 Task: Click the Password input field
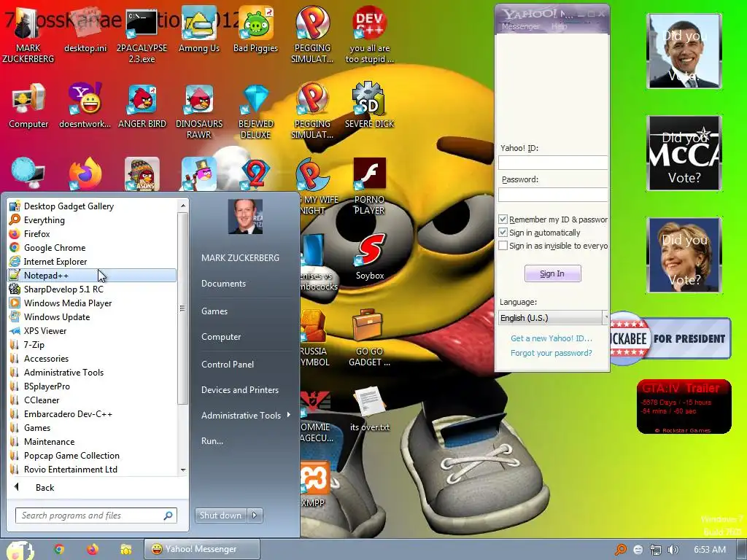[x=553, y=194]
